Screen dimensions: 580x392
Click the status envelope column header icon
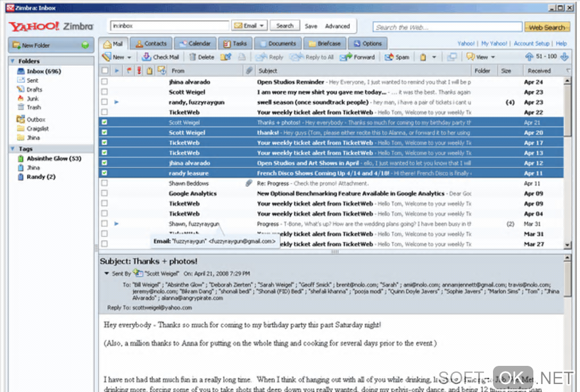point(161,70)
